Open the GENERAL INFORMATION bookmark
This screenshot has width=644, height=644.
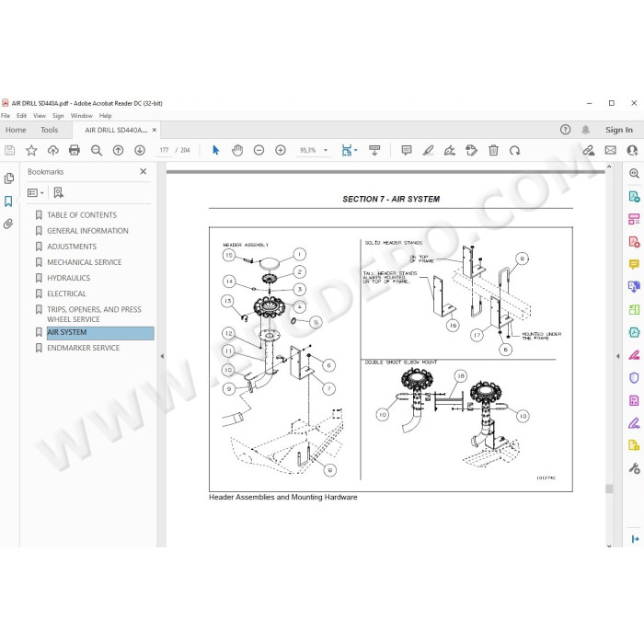87,231
